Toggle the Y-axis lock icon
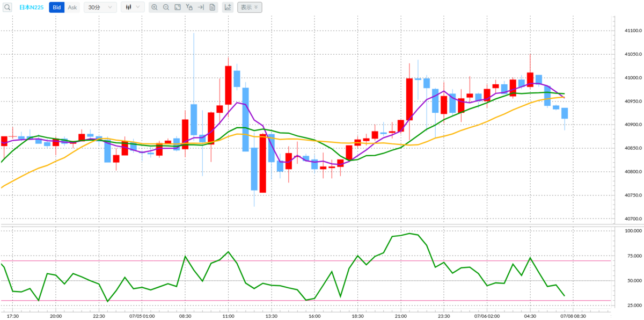The width and height of the screenshot is (644, 320). (189, 7)
